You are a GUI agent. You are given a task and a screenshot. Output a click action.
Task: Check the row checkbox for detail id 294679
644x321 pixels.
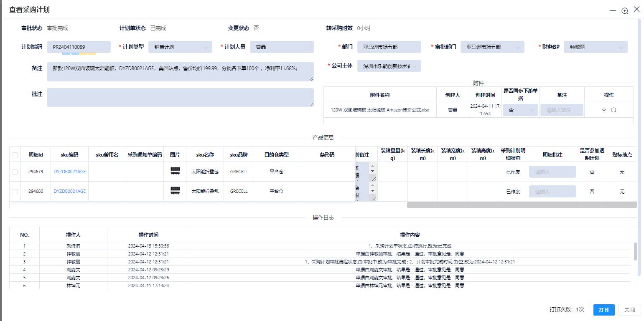pos(15,171)
